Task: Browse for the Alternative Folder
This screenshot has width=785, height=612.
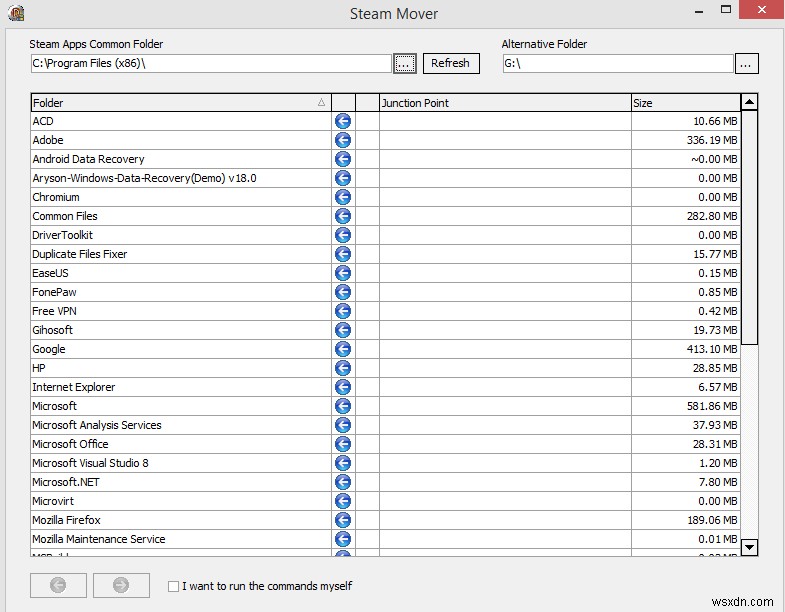Action: point(746,64)
